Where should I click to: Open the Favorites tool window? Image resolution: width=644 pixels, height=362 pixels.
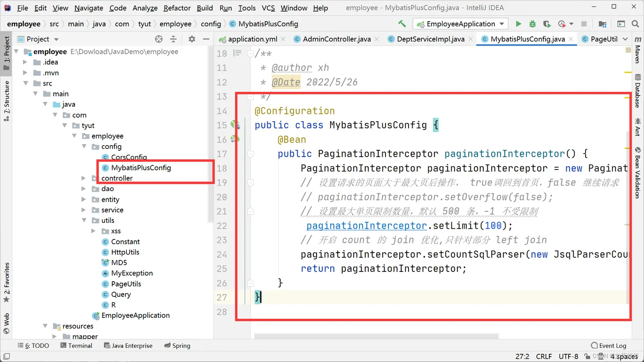pyautogui.click(x=6, y=283)
